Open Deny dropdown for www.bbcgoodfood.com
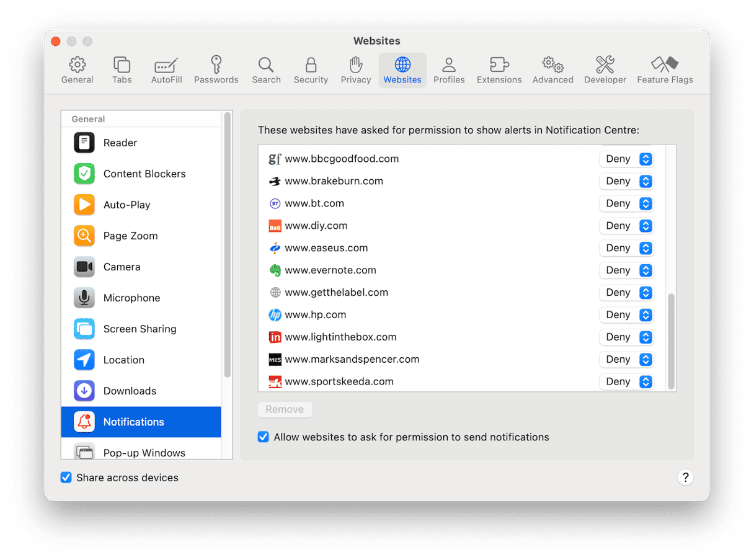This screenshot has width=754, height=560. [x=626, y=159]
